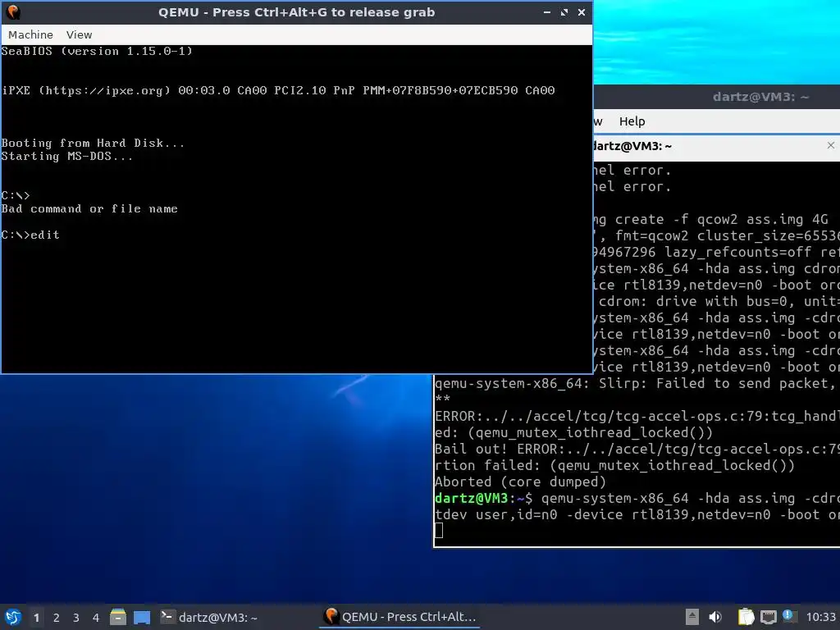Activate dartz@VM3 terminal in the taskbar
The height and width of the screenshot is (630, 840).
click(x=209, y=617)
